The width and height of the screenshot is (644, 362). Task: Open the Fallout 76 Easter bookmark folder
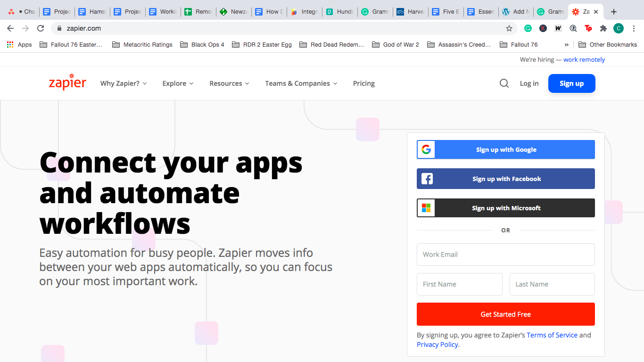71,45
